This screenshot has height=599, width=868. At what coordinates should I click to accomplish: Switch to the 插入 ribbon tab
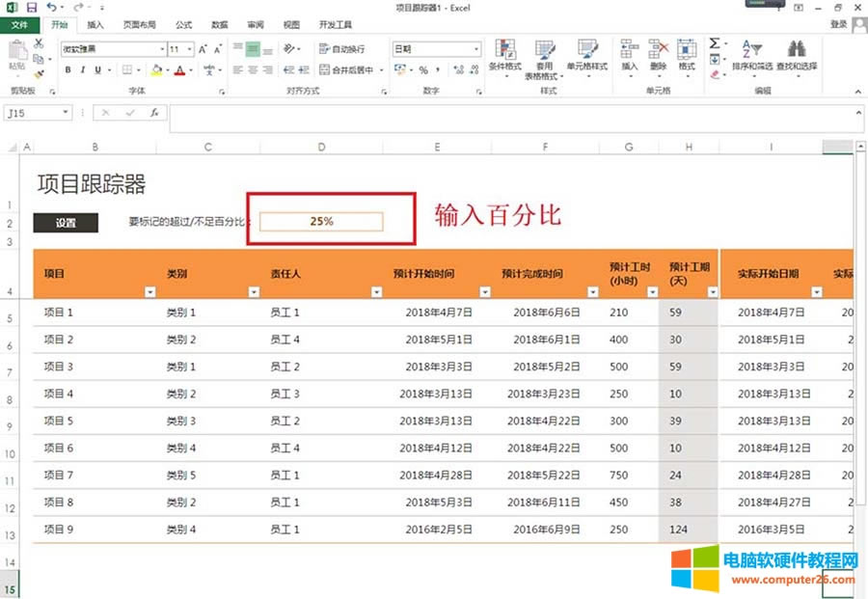click(94, 25)
